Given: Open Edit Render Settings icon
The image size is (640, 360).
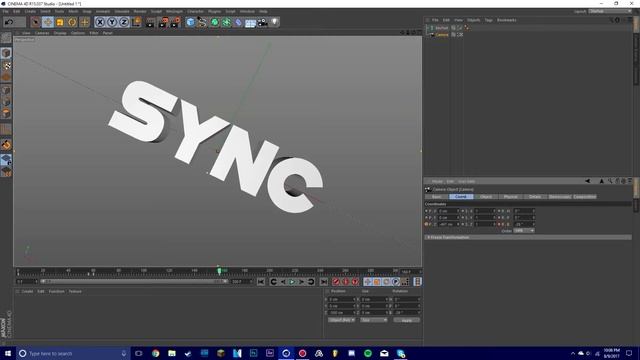Looking at the screenshot, I should coord(175,22).
